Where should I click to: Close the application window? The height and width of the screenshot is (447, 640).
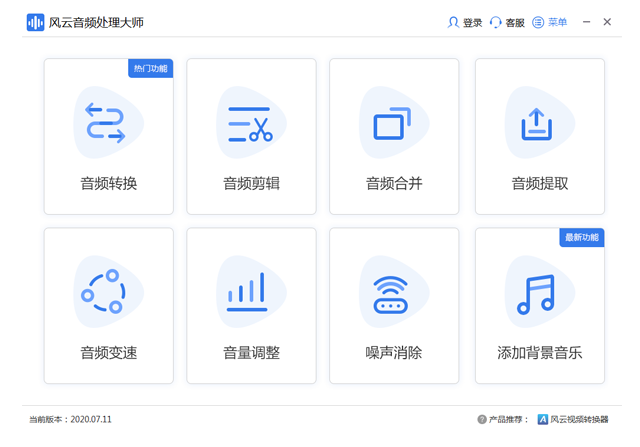coord(607,22)
